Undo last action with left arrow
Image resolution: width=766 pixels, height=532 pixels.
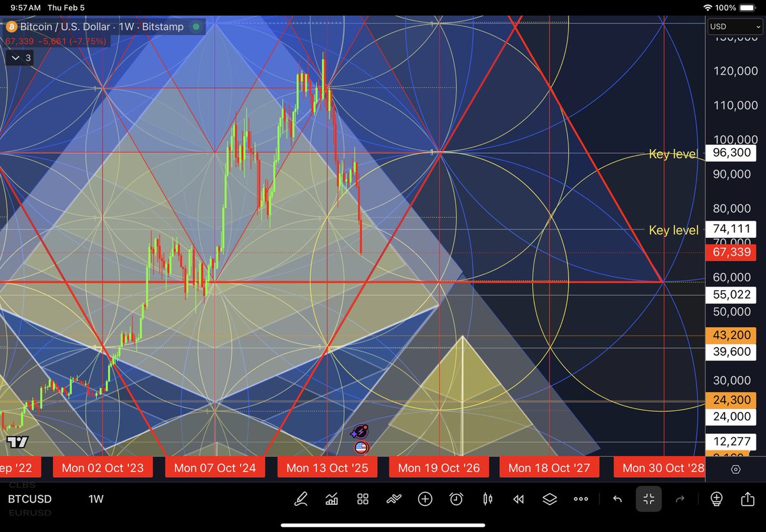click(617, 499)
